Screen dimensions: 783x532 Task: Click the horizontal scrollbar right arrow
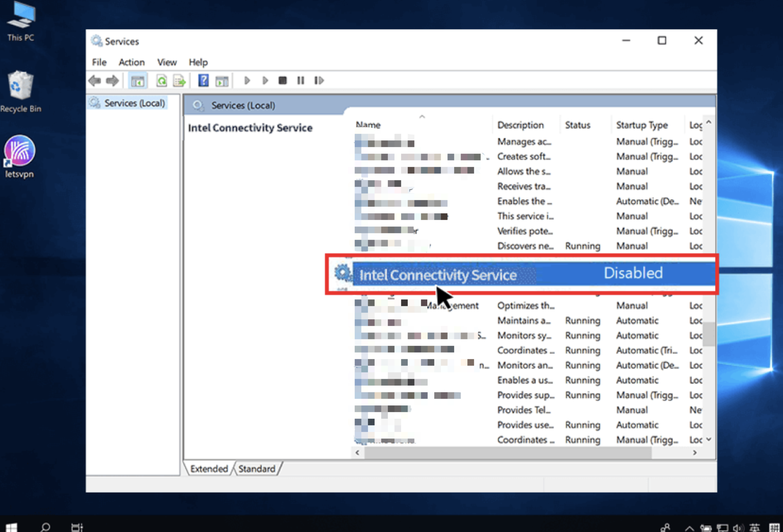point(694,452)
